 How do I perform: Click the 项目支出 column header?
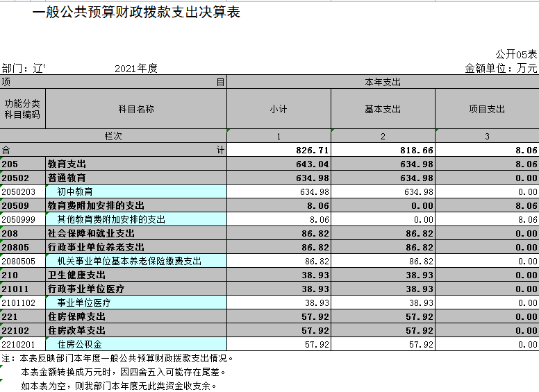[x=487, y=109]
